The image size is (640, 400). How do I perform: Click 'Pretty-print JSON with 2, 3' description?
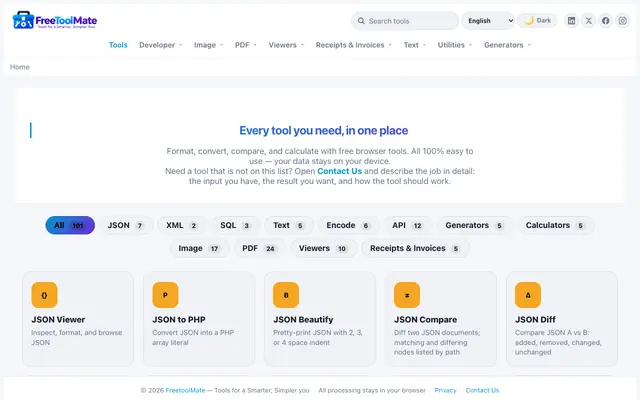tap(318, 338)
